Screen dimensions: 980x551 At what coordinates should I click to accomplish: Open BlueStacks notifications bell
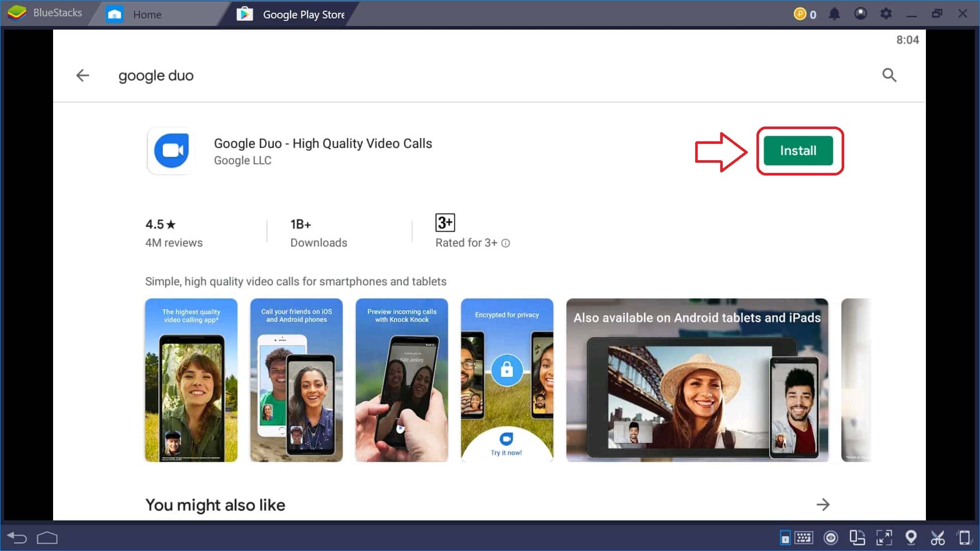pos(834,14)
